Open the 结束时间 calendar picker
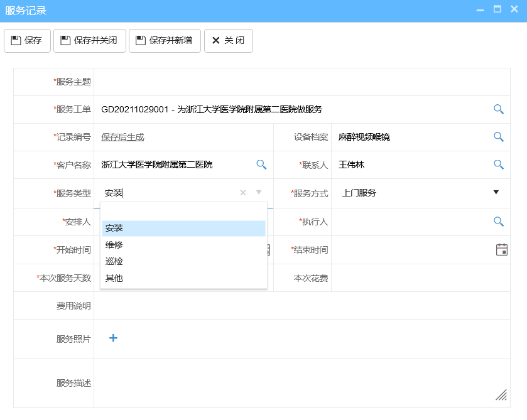The height and width of the screenshot is (420, 527). pyautogui.click(x=501, y=249)
